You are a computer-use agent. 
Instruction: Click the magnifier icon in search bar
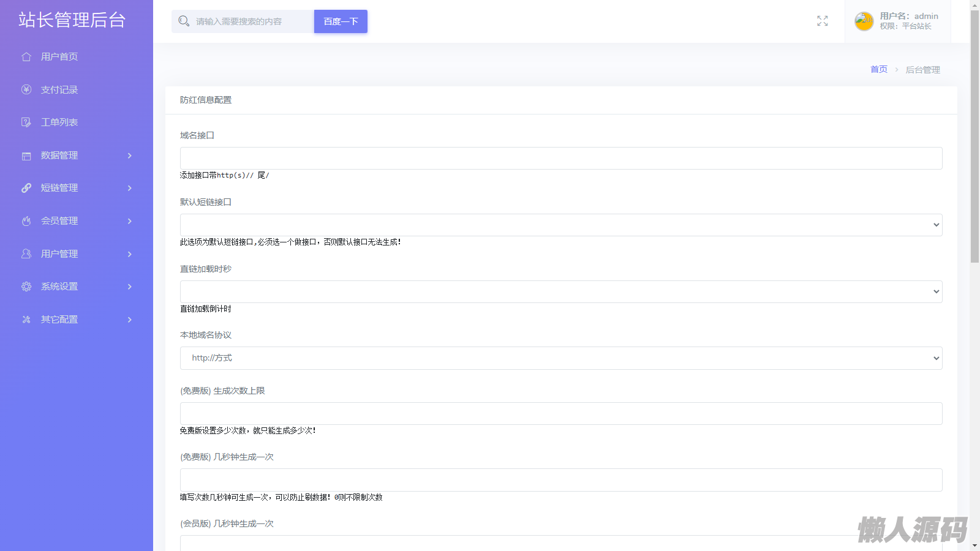click(x=184, y=21)
